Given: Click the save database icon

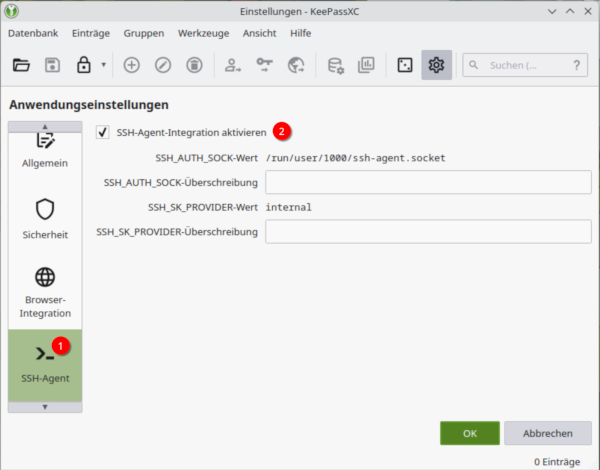Looking at the screenshot, I should coord(53,65).
